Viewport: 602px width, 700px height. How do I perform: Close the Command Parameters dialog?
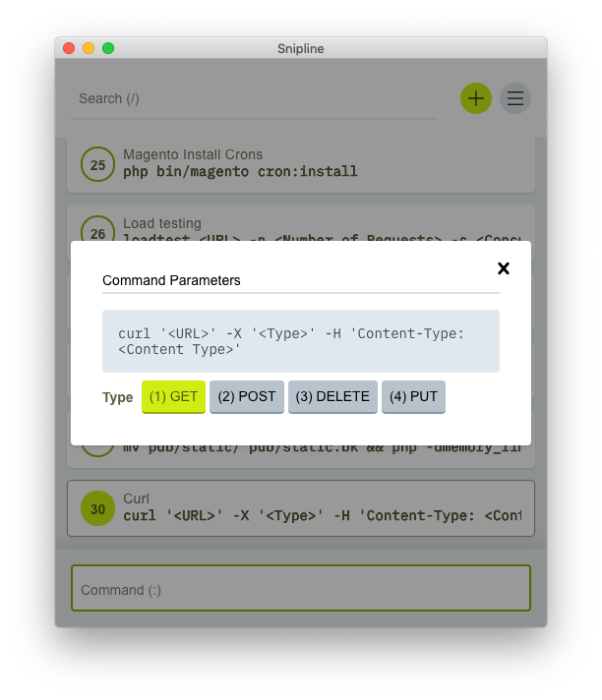pyautogui.click(x=504, y=268)
